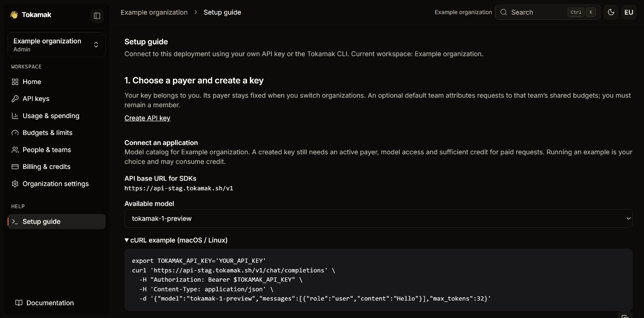Viewport: 644px width, 318px height.
Task: Click the Setup guide page heading
Action: pos(146,42)
